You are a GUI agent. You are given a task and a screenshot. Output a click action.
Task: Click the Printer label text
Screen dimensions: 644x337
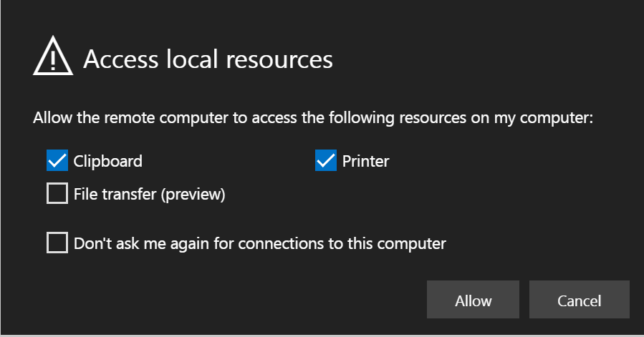coord(365,161)
